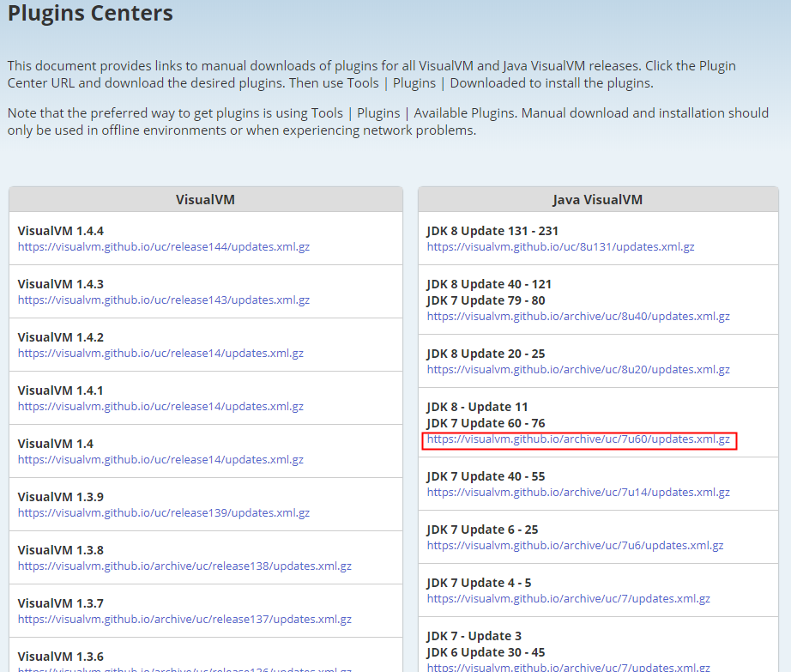Select the JDK 8 Update 131 - 231 title
Screen dimensions: 791x672
click(x=492, y=231)
